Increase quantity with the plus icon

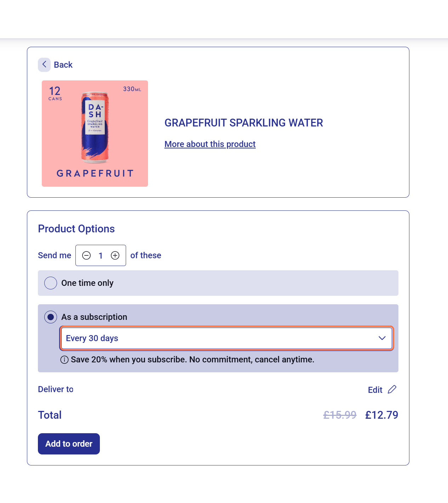click(x=115, y=255)
